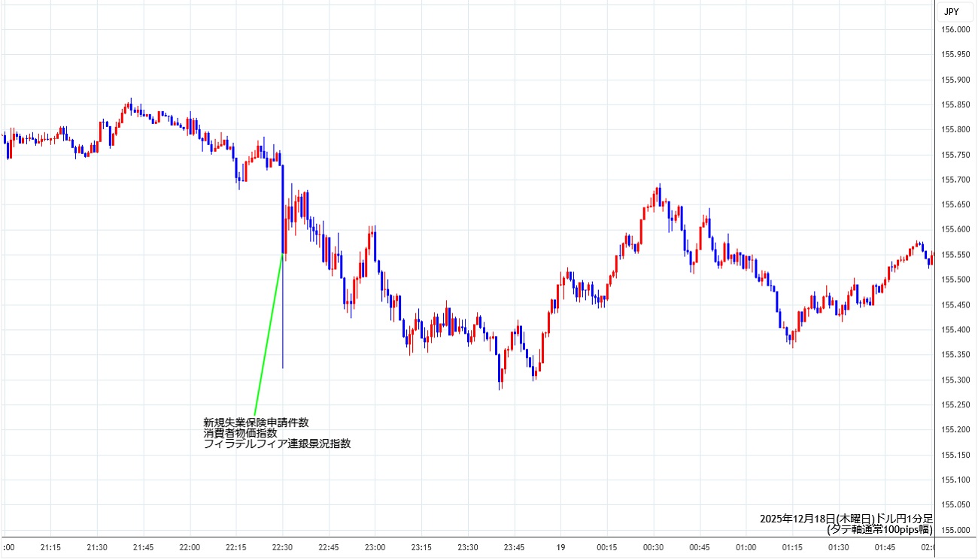Click the 2025年12月18日 chart title text
The height and width of the screenshot is (560, 978).
pyautogui.click(x=846, y=519)
